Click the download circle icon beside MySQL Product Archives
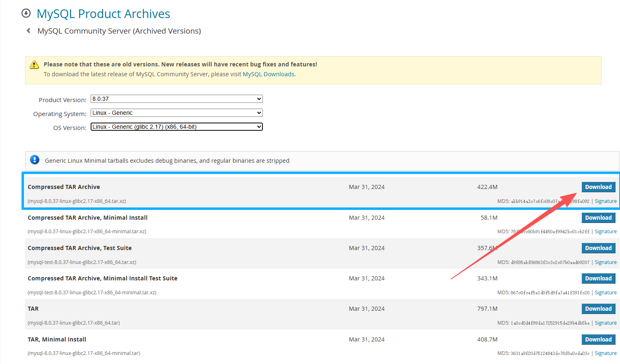This screenshot has height=364, width=620. pyautogui.click(x=26, y=14)
